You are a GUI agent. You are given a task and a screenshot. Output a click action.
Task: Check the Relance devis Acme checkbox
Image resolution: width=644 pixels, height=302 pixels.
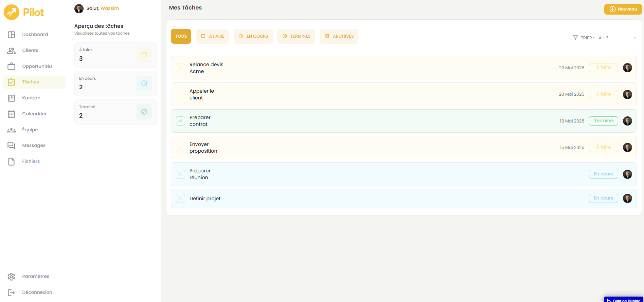pyautogui.click(x=180, y=68)
